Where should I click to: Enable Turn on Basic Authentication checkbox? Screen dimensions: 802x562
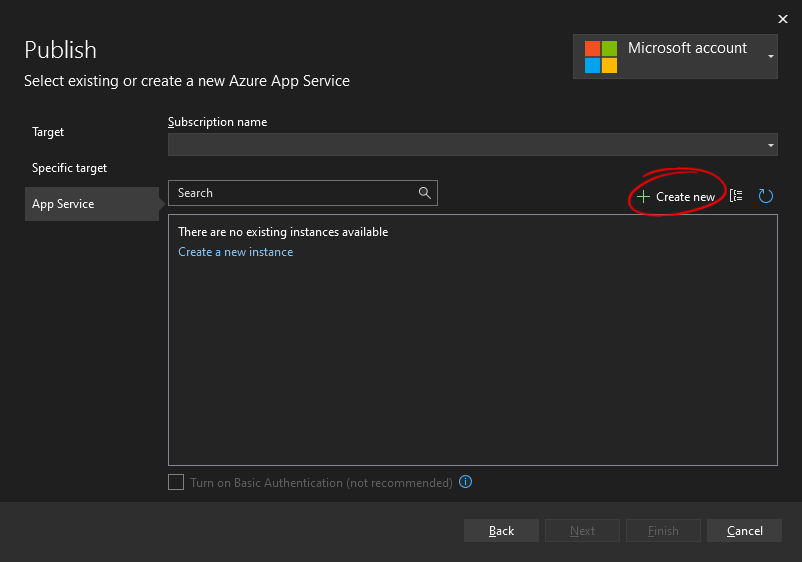point(176,482)
